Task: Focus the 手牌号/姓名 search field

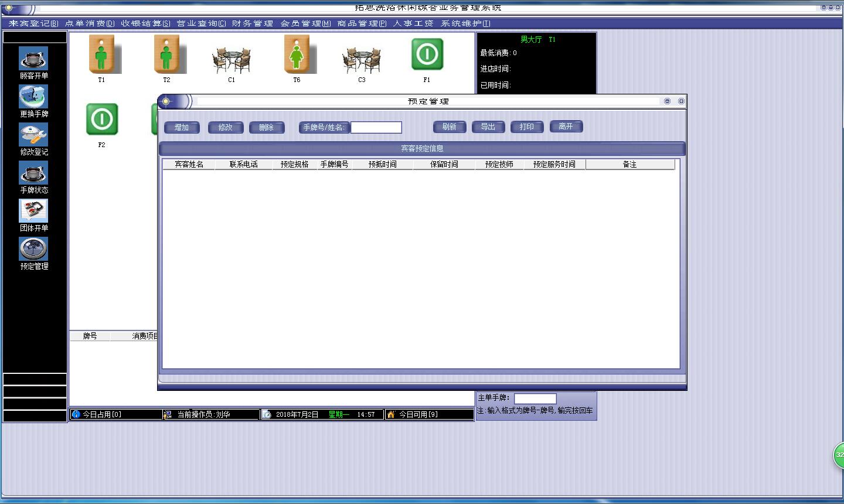Action: point(376,127)
